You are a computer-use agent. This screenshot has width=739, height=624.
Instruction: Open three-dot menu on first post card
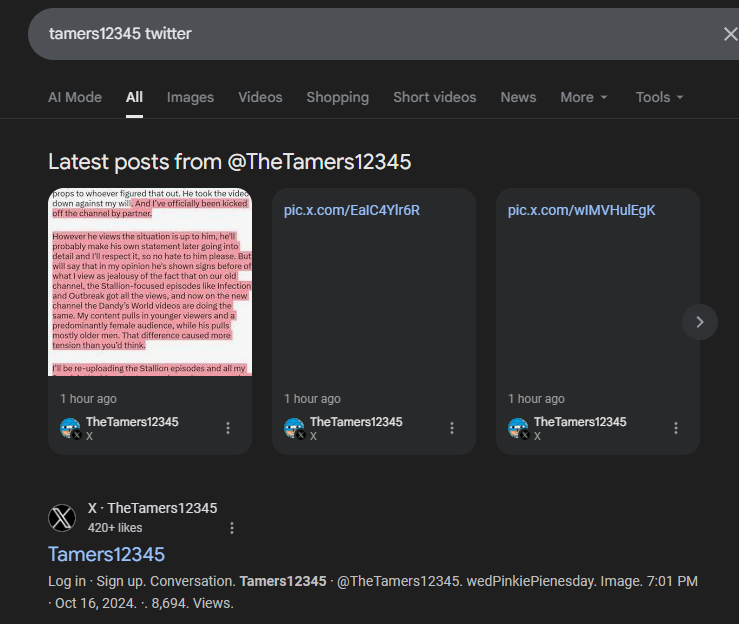point(228,428)
